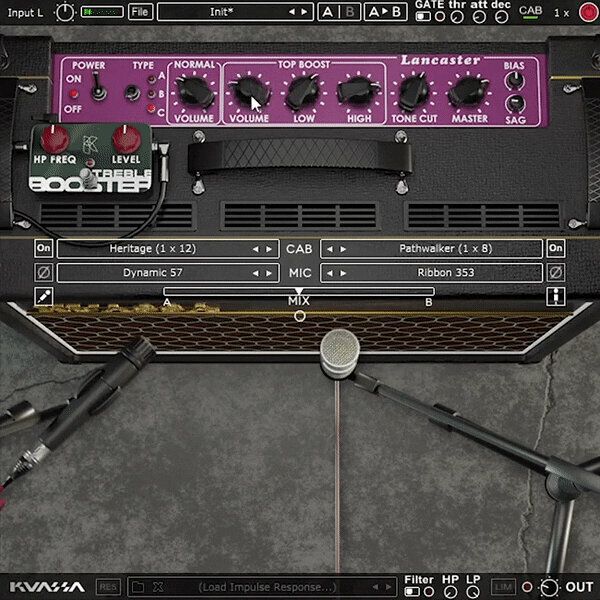Click the A to B copy button
The width and height of the screenshot is (600, 600).
pos(385,12)
